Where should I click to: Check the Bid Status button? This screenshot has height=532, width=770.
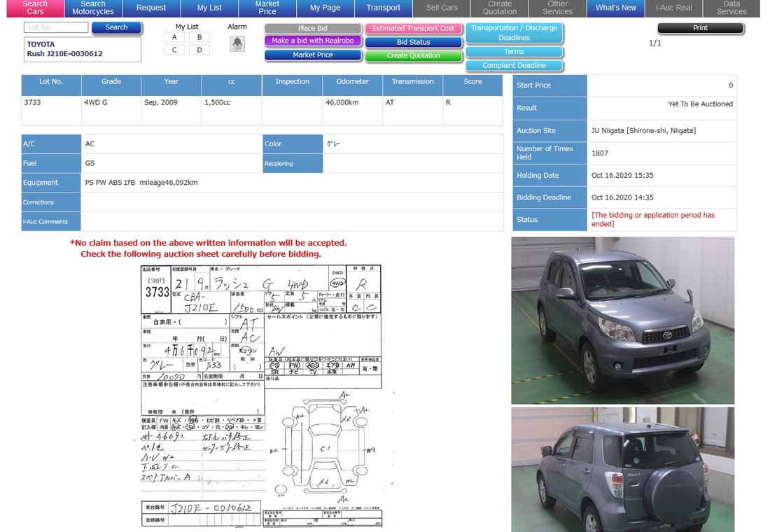[x=413, y=42]
